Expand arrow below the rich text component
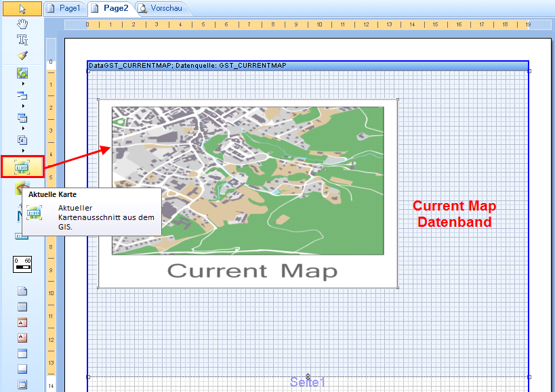The image size is (555, 392). (x=23, y=150)
